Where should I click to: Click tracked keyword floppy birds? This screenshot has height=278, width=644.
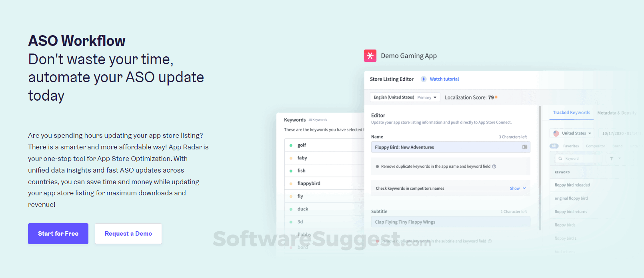(x=565, y=225)
